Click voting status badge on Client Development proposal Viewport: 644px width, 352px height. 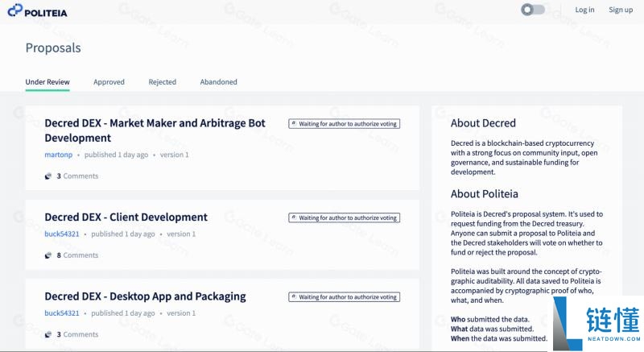(x=345, y=217)
